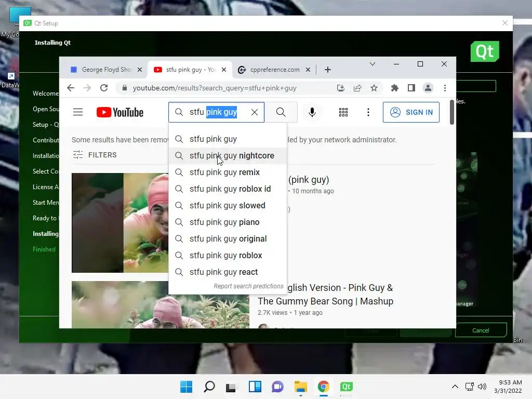The width and height of the screenshot is (532, 399).
Task: Open Chrome three-dot menu
Action: pos(445,88)
